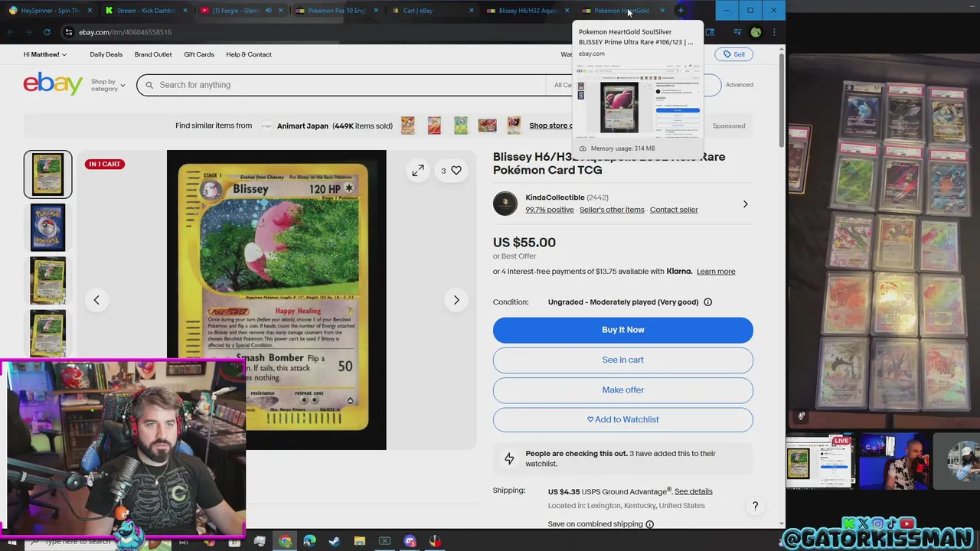Select the first Blissey front thumbnail
Screen dimensions: 980x551
point(47,174)
